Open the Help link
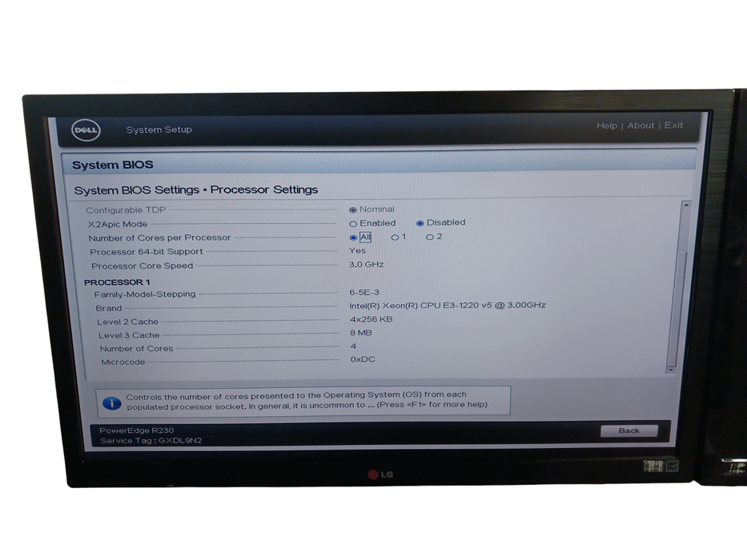Image resolution: width=747 pixels, height=560 pixels. pyautogui.click(x=606, y=126)
